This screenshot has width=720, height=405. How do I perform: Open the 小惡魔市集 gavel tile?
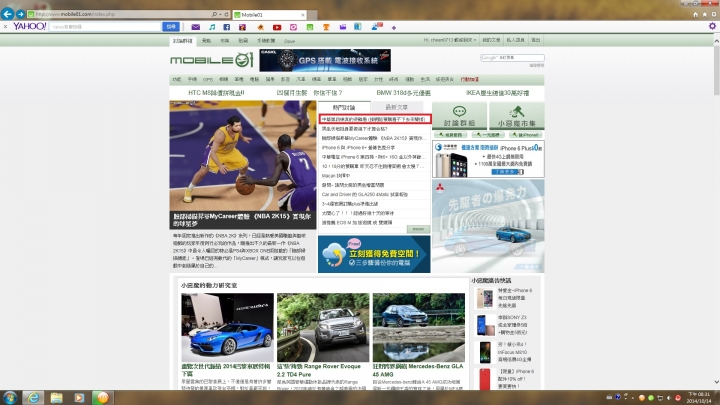(517, 116)
